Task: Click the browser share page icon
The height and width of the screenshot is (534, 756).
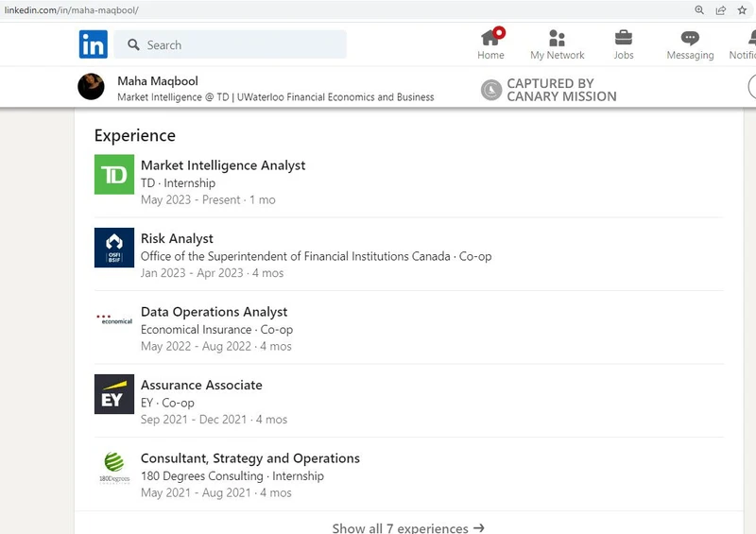Action: 721,10
